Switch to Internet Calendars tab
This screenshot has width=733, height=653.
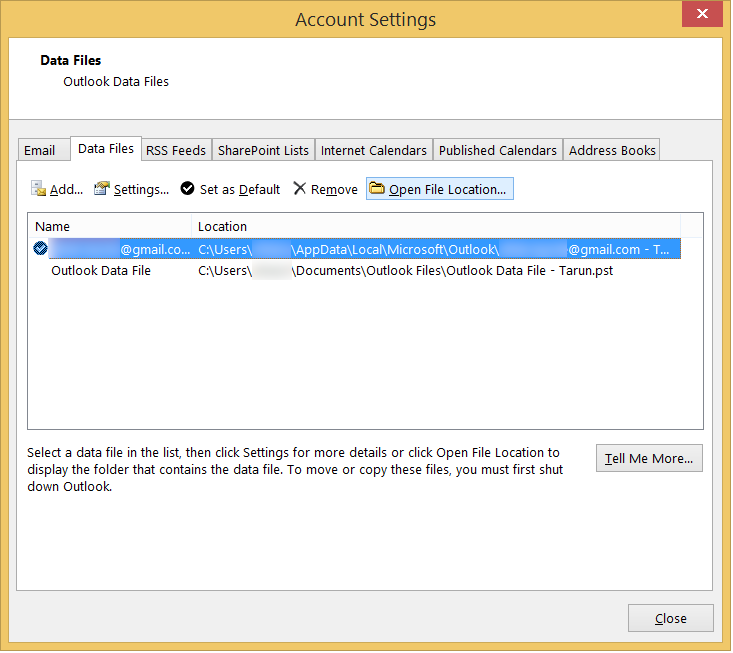point(374,151)
